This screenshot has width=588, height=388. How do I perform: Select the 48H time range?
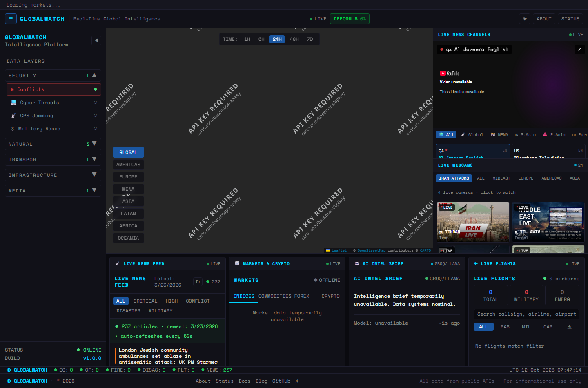(294, 39)
